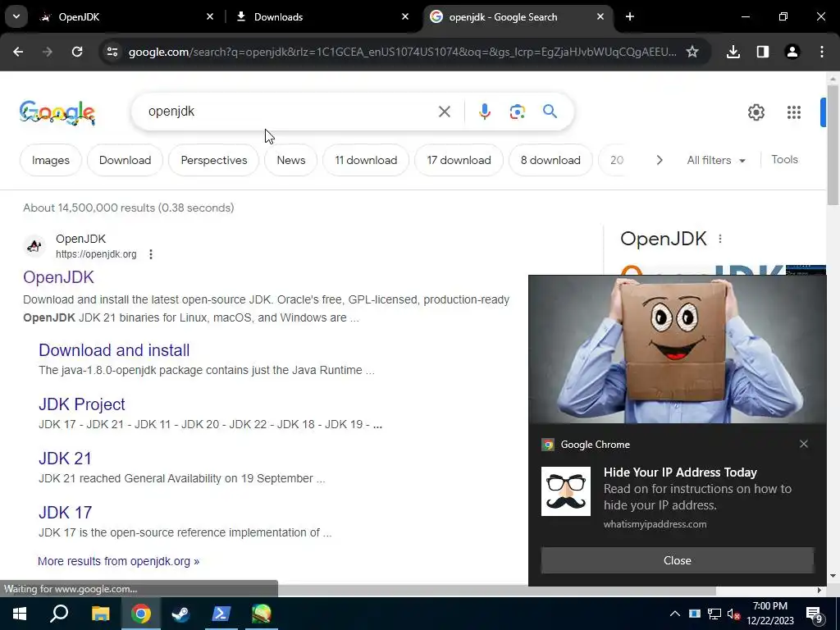Open Google quick settings gear
The image size is (840, 630).
click(756, 112)
